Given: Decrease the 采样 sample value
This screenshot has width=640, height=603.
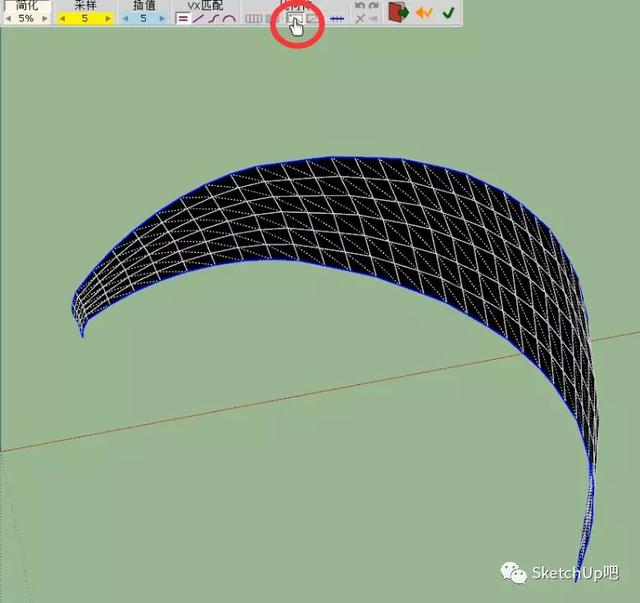Looking at the screenshot, I should [62, 19].
